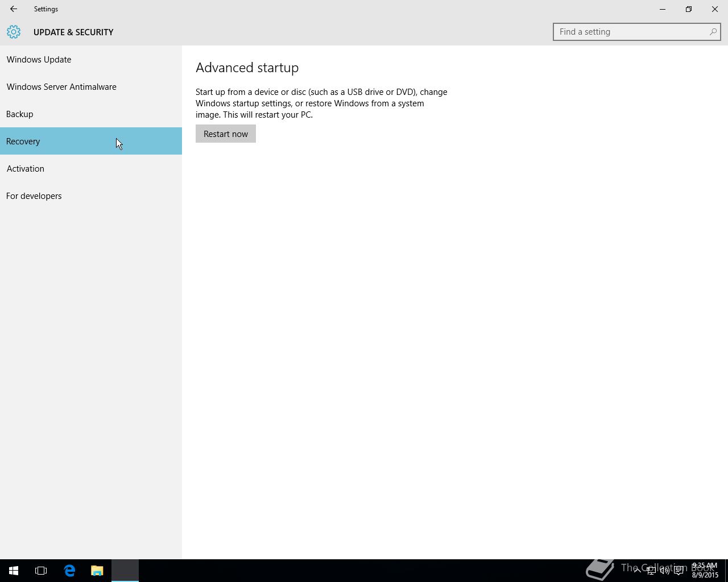Open File Explorer from the taskbar
This screenshot has height=582, width=728.
click(x=97, y=571)
